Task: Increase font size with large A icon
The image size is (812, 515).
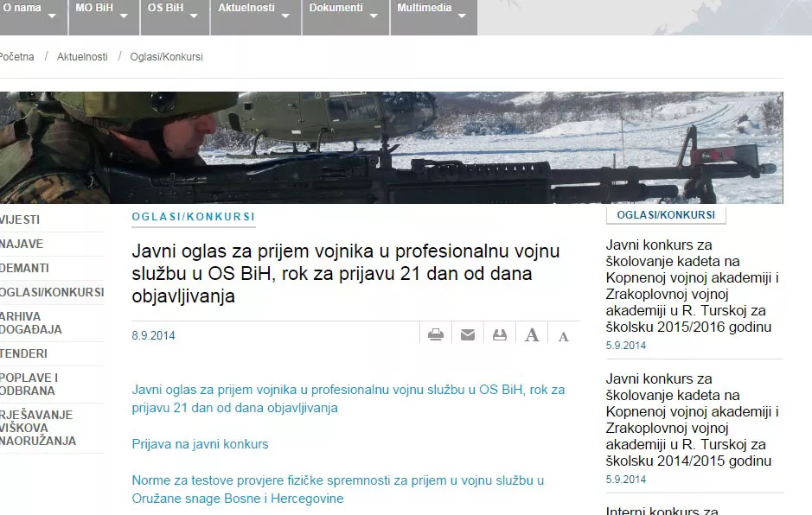Action: click(x=532, y=335)
